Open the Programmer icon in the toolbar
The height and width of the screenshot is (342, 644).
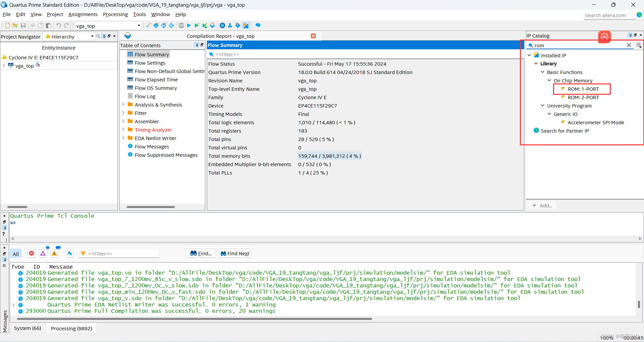point(237,25)
